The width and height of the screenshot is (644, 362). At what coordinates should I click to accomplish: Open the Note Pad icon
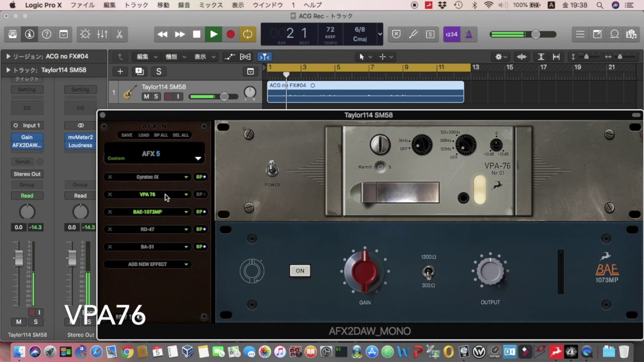(x=597, y=34)
